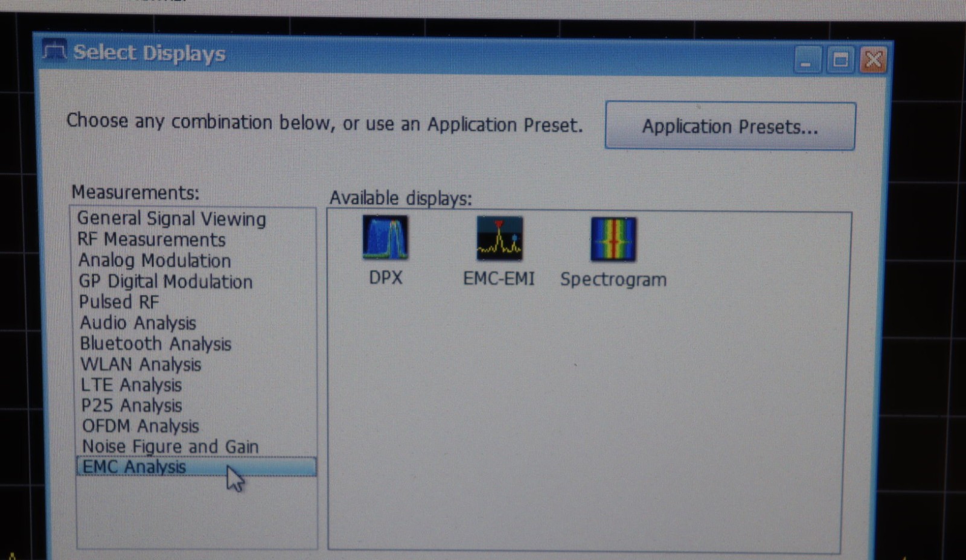Select the DPX display icon
The height and width of the screenshot is (560, 966).
click(x=385, y=239)
